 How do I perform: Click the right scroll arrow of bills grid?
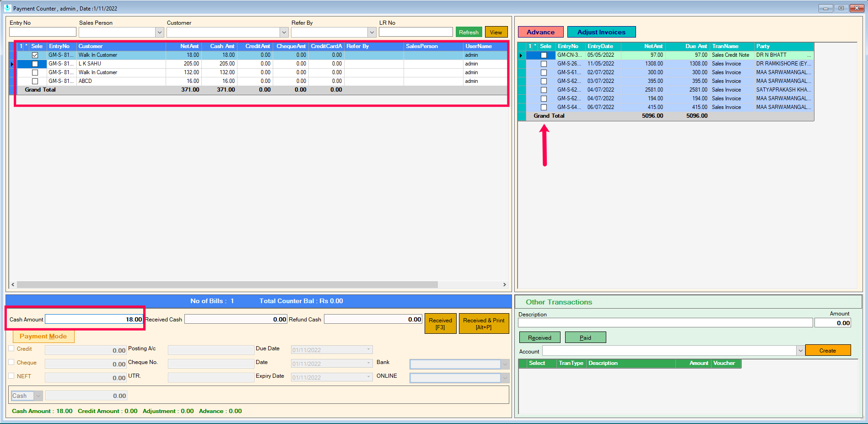click(504, 285)
